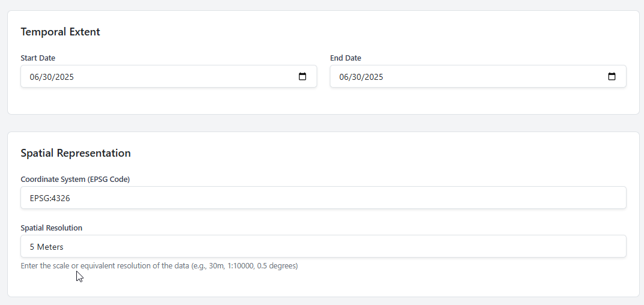Select the month in Start Date
The image size is (644, 305).
point(34,77)
